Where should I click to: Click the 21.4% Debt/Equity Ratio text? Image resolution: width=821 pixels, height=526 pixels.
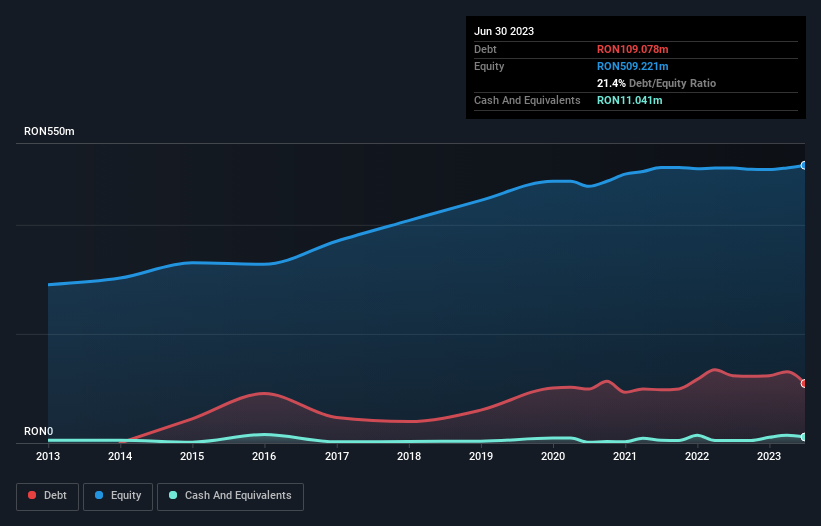click(x=656, y=83)
